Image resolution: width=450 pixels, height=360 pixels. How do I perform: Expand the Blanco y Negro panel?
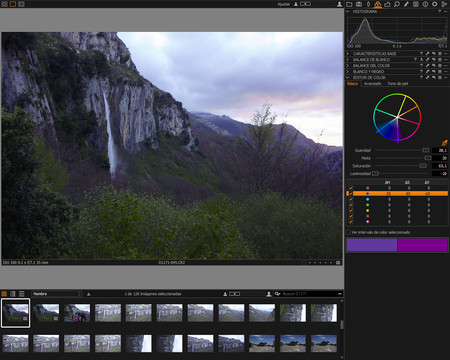pos(348,71)
